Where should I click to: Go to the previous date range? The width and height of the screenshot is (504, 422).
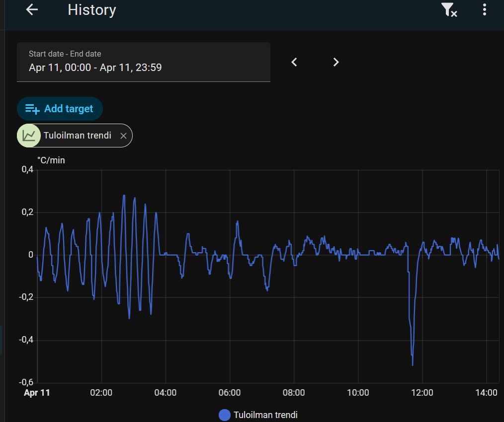click(x=294, y=62)
